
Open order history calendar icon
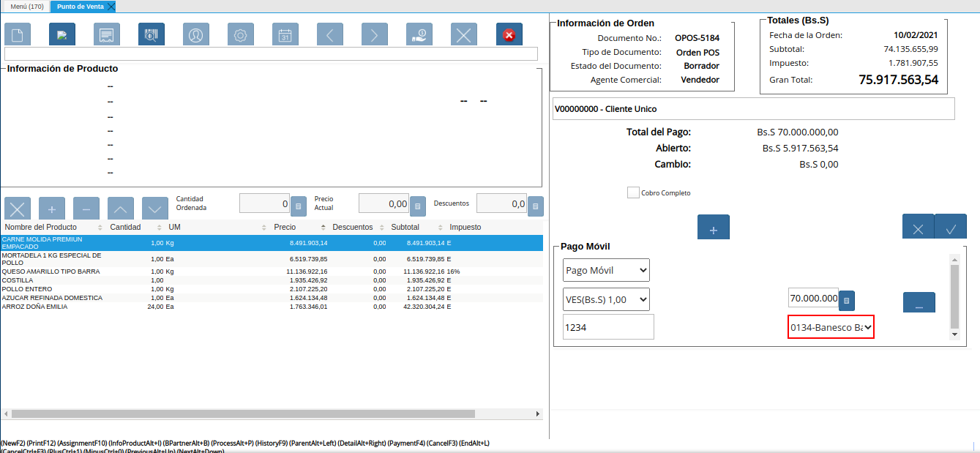tap(285, 34)
